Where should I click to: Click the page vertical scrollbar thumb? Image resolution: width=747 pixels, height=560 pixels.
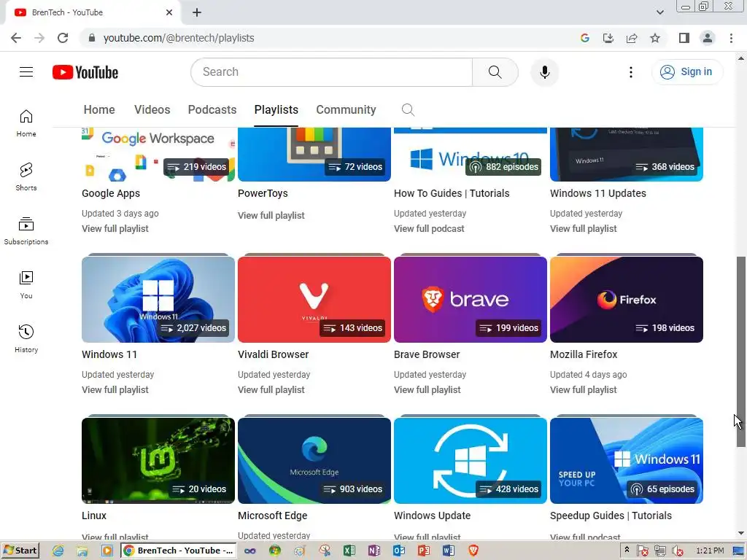click(741, 351)
